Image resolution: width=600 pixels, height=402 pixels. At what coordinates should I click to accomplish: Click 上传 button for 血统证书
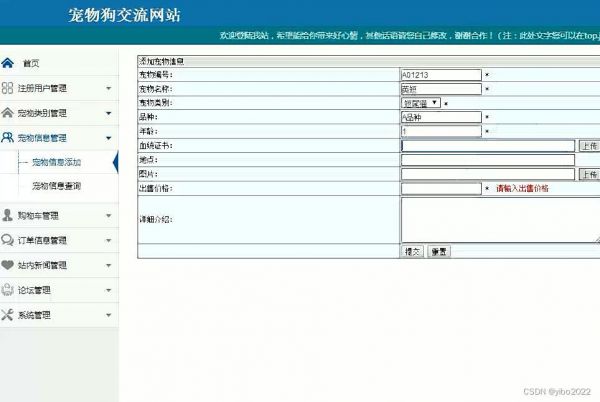point(588,145)
